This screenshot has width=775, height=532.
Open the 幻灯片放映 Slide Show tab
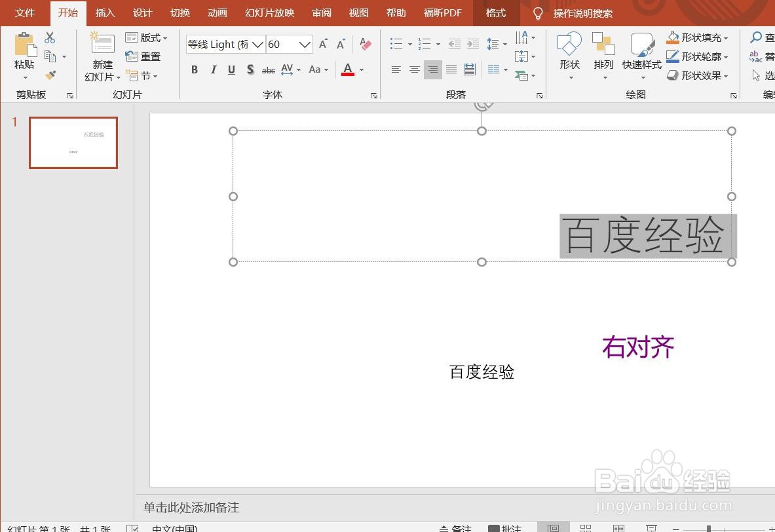[269, 13]
